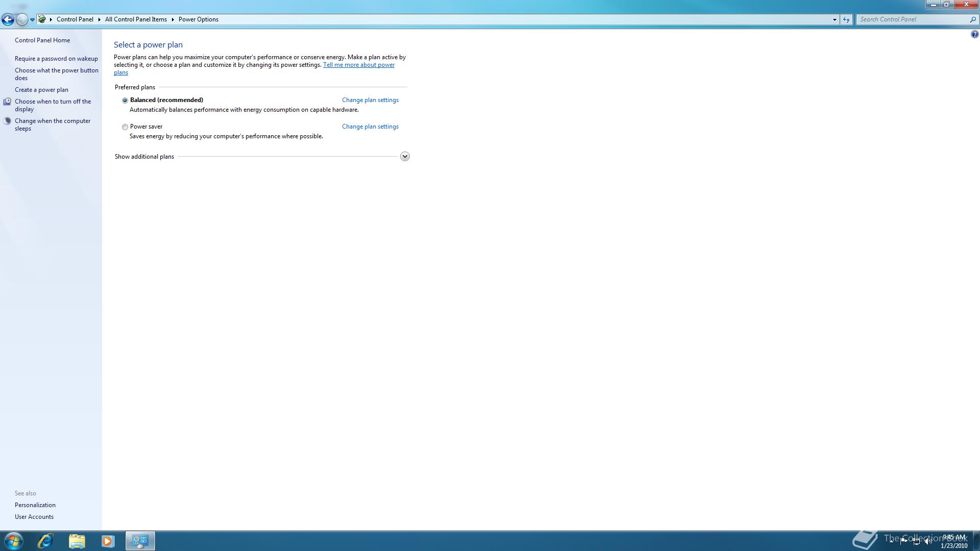Viewport: 980px width, 551px height.
Task: Expand Show additional plans chevron
Action: click(405, 157)
